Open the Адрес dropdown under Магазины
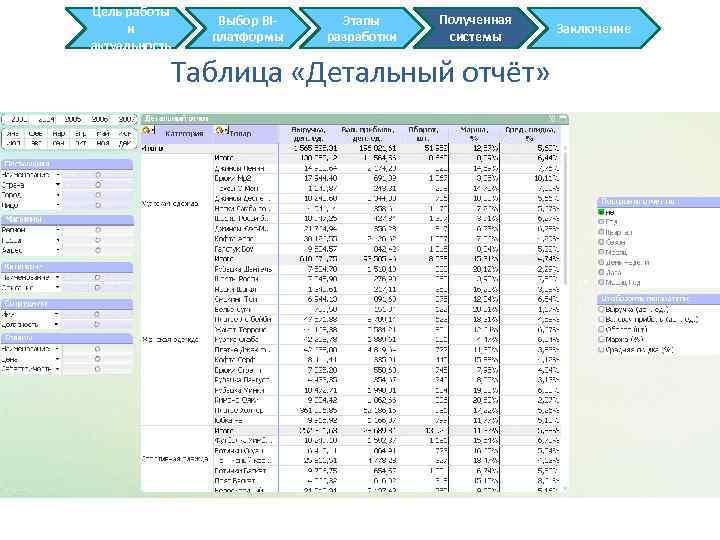The height and width of the screenshot is (540, 720). tap(58, 250)
